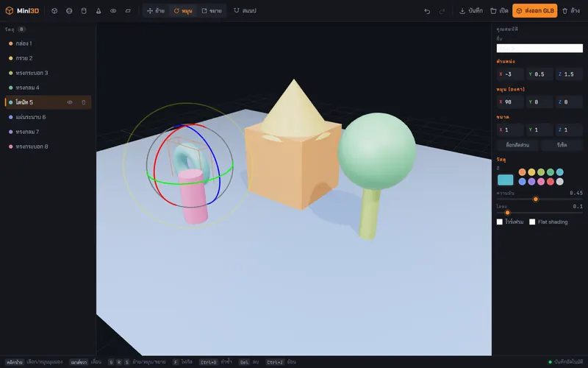Switch to the หมุน (rotate) tool
This screenshot has width=588, height=368.
tap(183, 11)
